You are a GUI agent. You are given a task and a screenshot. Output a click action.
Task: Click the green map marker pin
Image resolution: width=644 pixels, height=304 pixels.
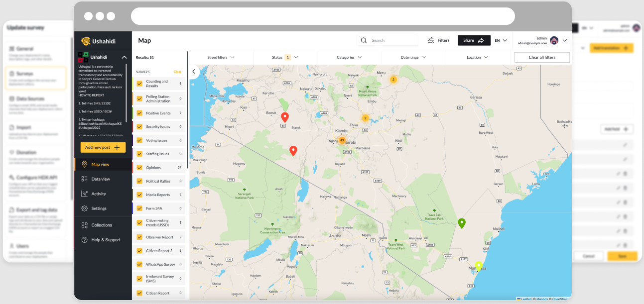tap(461, 223)
